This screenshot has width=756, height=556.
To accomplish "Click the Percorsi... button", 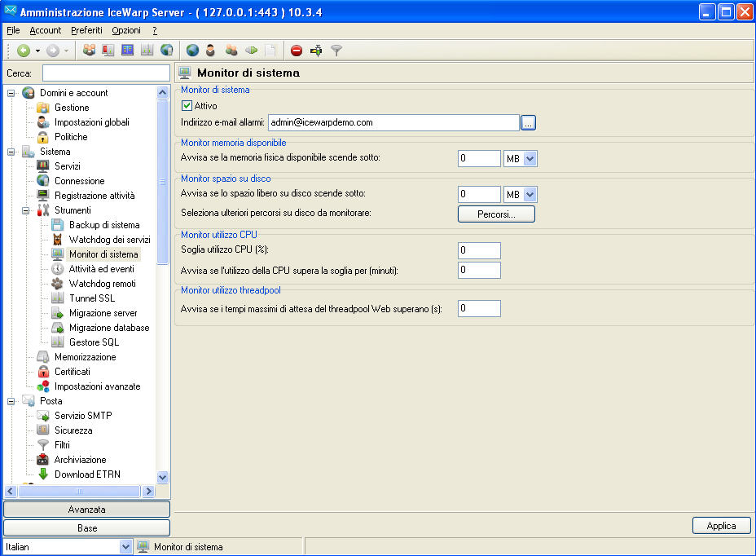I will tap(496, 214).
